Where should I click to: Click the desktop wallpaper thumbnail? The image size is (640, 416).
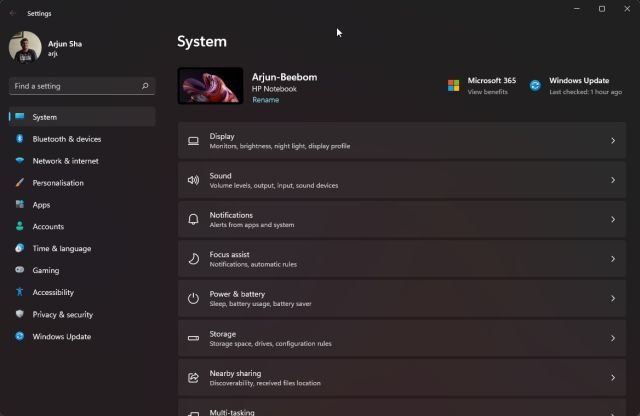pyautogui.click(x=210, y=86)
